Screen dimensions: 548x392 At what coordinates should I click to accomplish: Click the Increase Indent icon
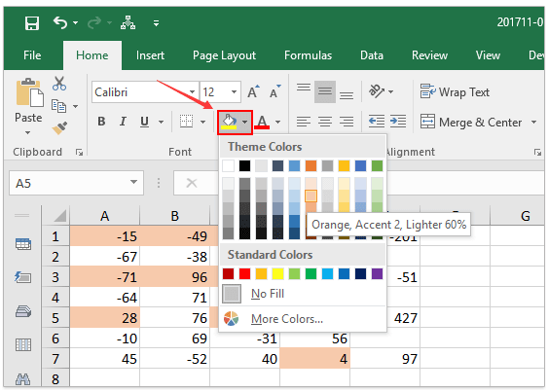[398, 122]
